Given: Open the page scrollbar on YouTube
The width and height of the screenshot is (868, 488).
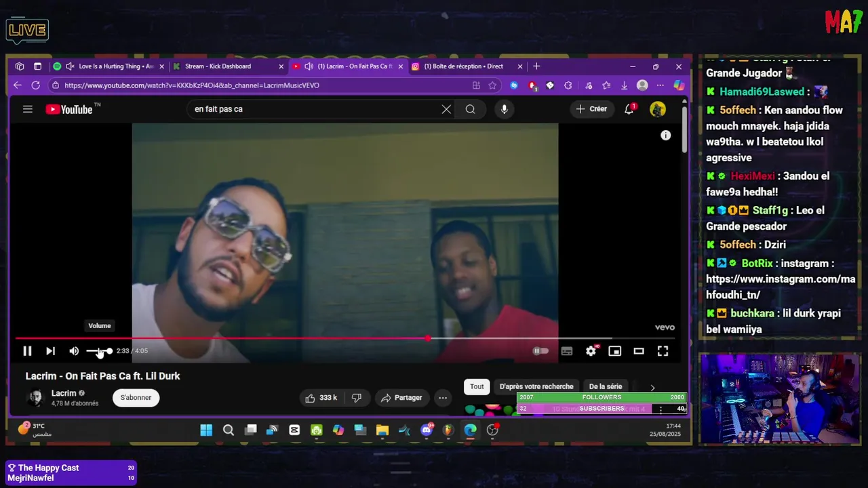Looking at the screenshot, I should pyautogui.click(x=684, y=129).
